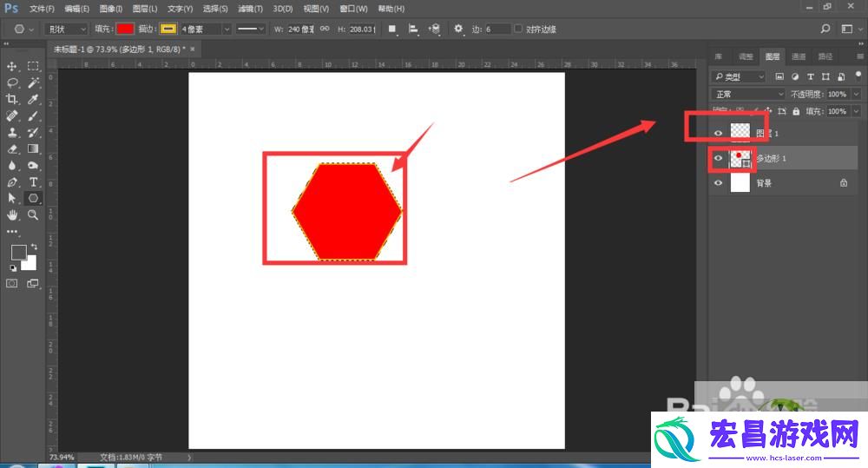Select the Polygon shape tool in toolbox
Viewport: 868px width, 468px height.
[33, 198]
